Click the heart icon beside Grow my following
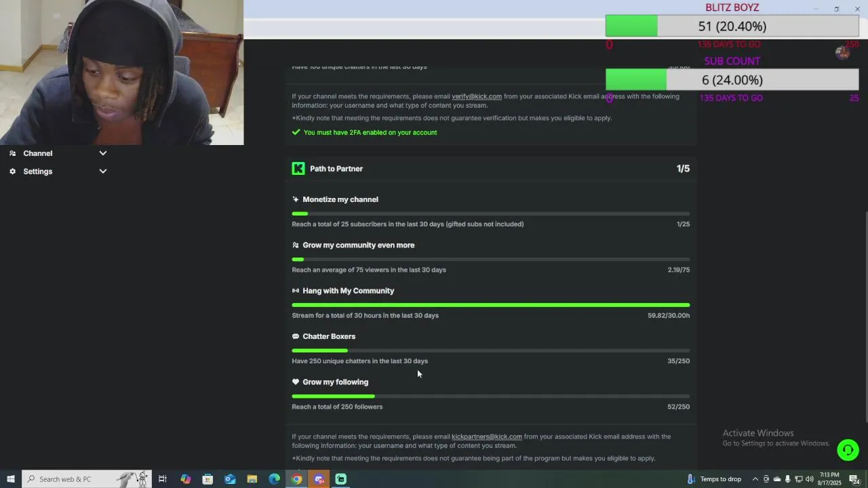868x488 pixels. [296, 382]
